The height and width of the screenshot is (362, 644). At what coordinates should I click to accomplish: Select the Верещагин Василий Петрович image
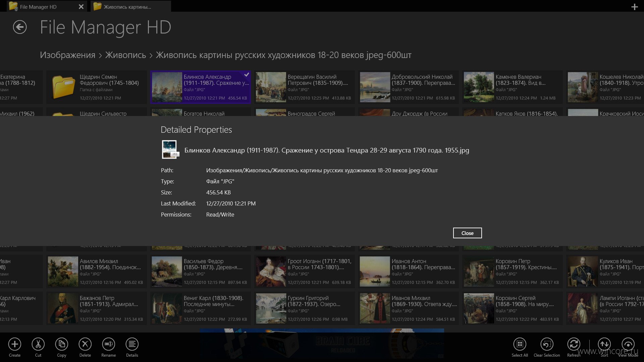click(x=305, y=87)
